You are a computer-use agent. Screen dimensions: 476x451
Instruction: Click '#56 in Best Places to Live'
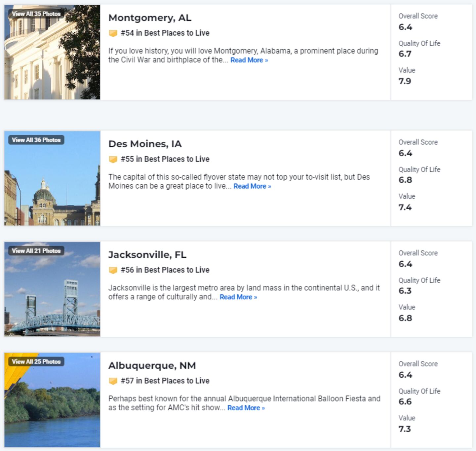tap(165, 270)
